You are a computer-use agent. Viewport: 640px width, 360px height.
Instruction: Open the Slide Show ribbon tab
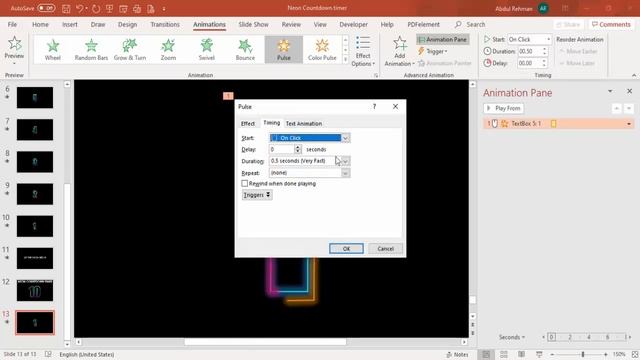(253, 24)
